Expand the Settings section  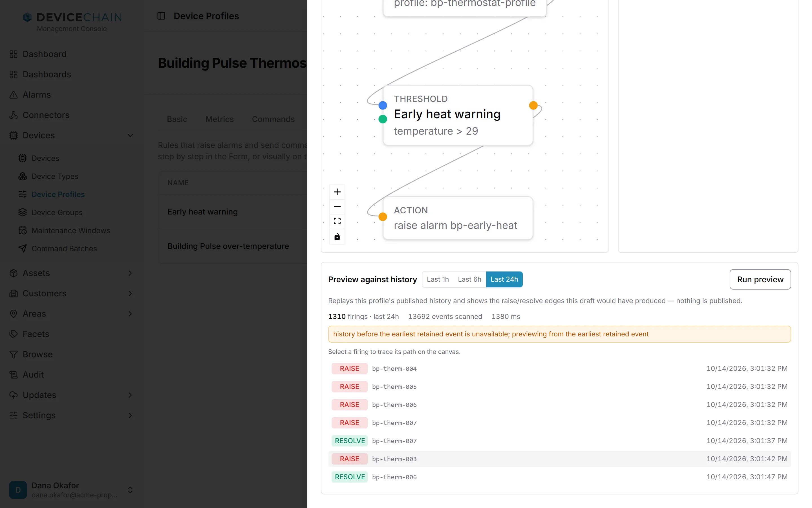(x=130, y=415)
